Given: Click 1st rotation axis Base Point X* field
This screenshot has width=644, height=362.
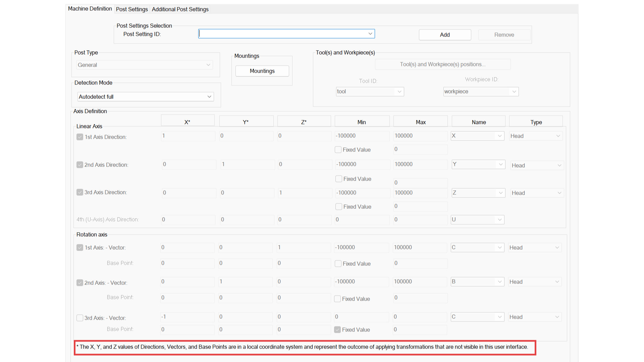Looking at the screenshot, I should tap(187, 263).
